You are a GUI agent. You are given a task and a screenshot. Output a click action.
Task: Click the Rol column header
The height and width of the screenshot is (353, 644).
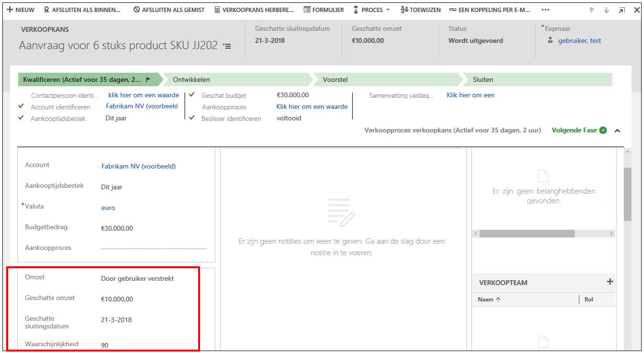point(589,300)
